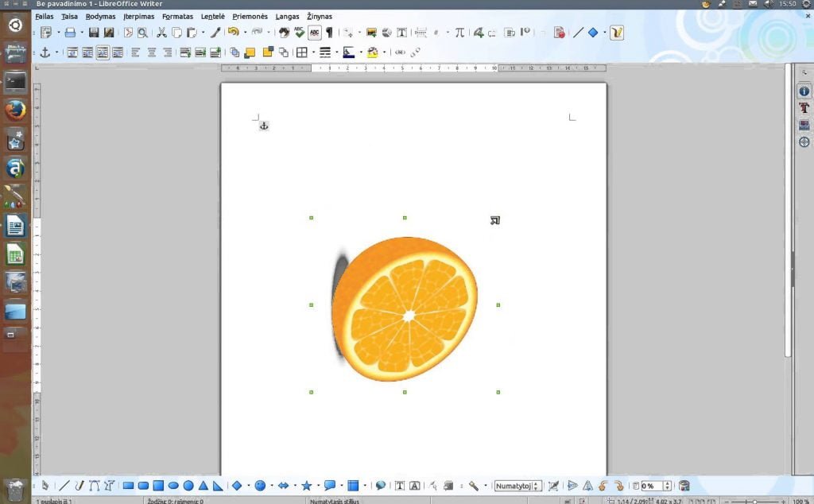Click the Cut scissors icon
Viewport: 814px width, 504px height.
[161, 33]
